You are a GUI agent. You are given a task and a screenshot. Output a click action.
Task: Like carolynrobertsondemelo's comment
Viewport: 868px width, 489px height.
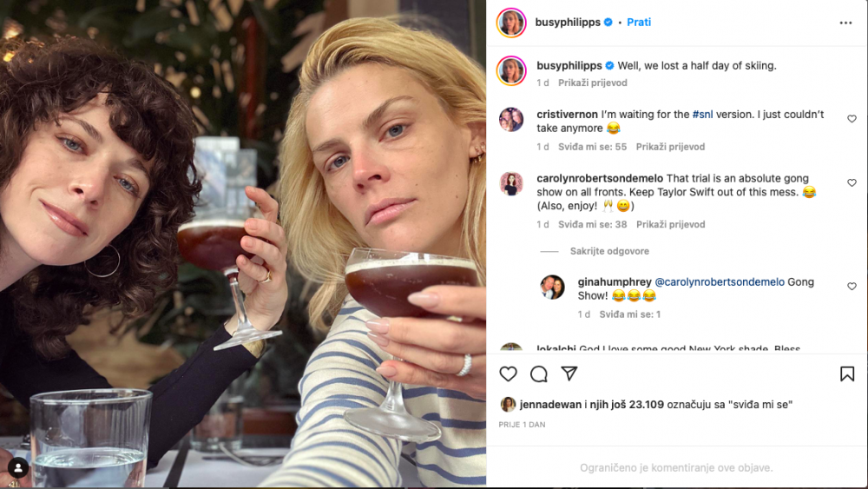pyautogui.click(x=852, y=182)
